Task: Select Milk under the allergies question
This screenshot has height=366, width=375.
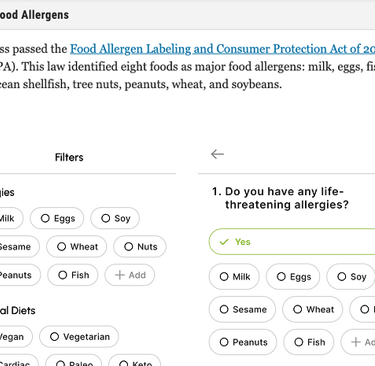Action: pos(234,277)
